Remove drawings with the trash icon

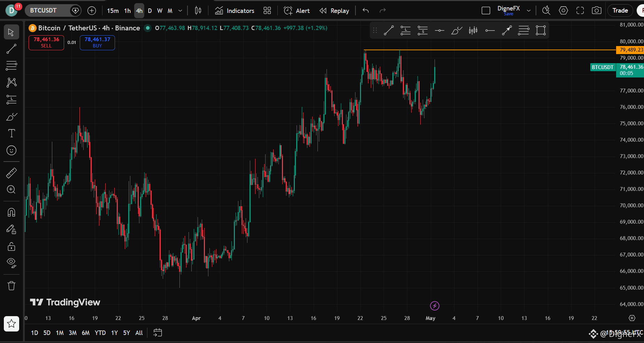(11, 286)
